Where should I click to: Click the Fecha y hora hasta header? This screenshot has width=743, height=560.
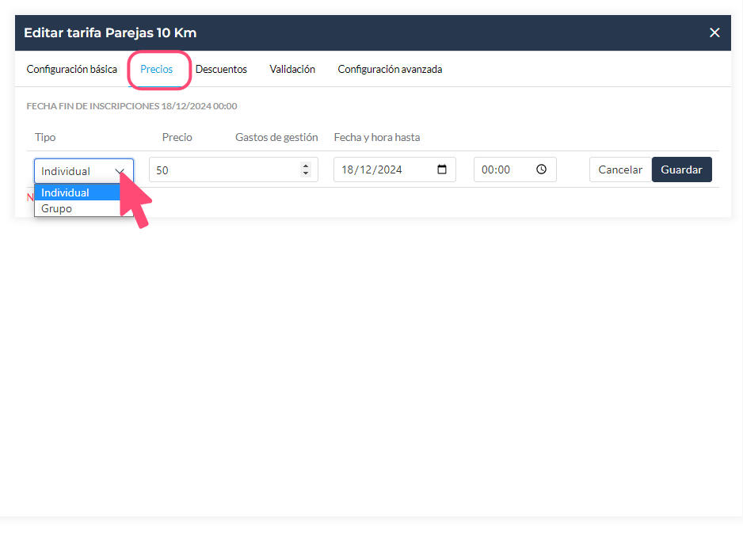coord(377,137)
